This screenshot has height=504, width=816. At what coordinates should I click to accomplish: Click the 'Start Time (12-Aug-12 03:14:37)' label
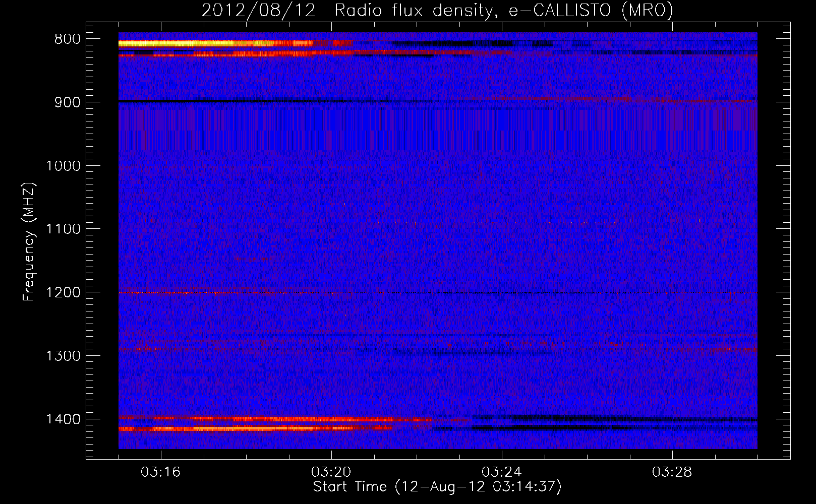click(437, 487)
